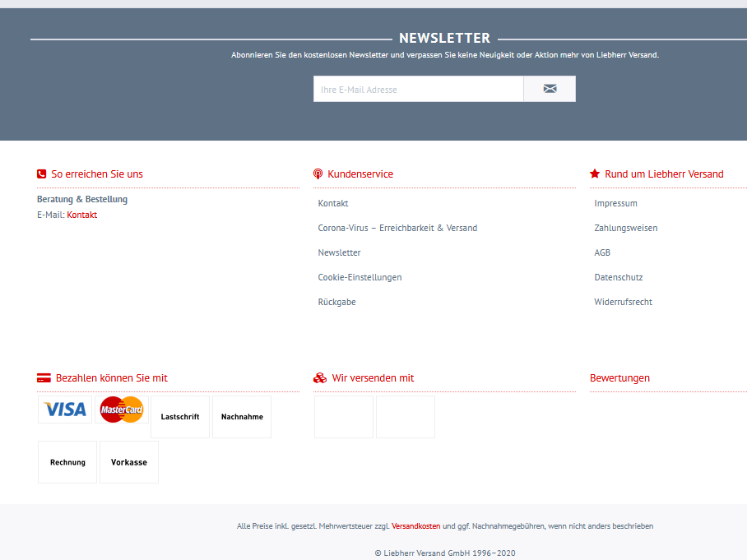Go to Cookie-Einstellungen
The width and height of the screenshot is (747, 560).
pyautogui.click(x=360, y=278)
